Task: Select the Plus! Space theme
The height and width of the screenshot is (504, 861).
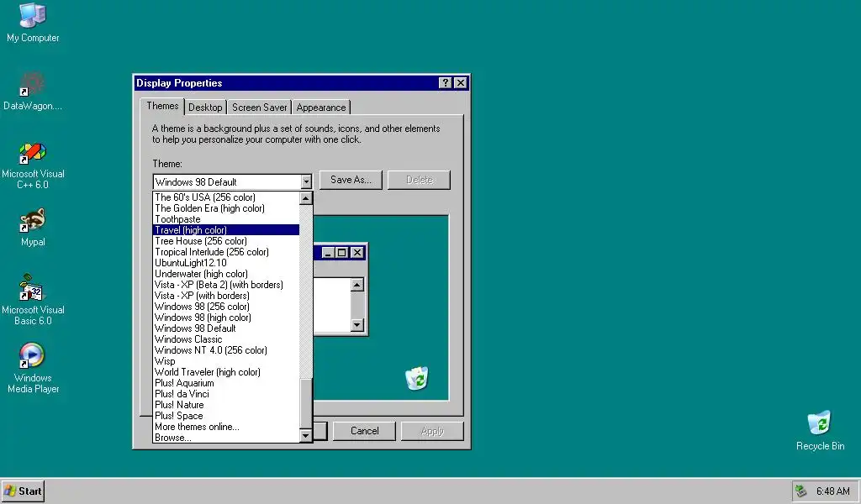Action: [x=226, y=416]
